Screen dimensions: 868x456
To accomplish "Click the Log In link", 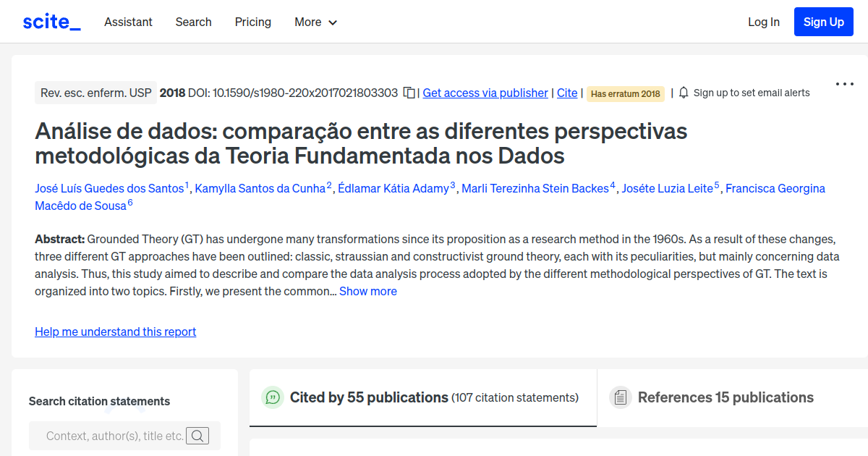I will coord(764,22).
